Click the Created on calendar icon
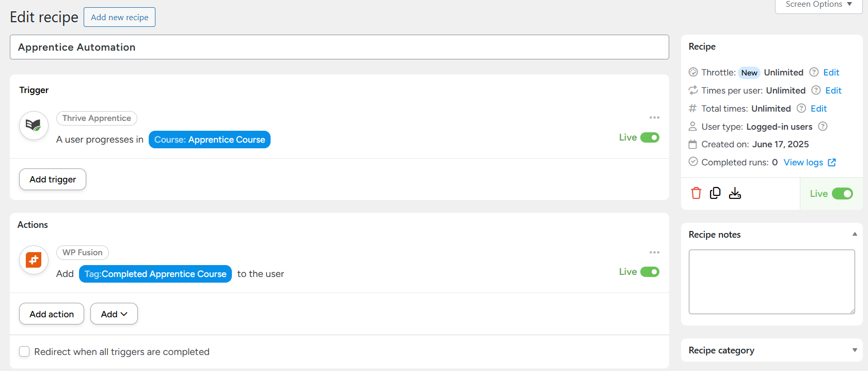 coord(693,144)
